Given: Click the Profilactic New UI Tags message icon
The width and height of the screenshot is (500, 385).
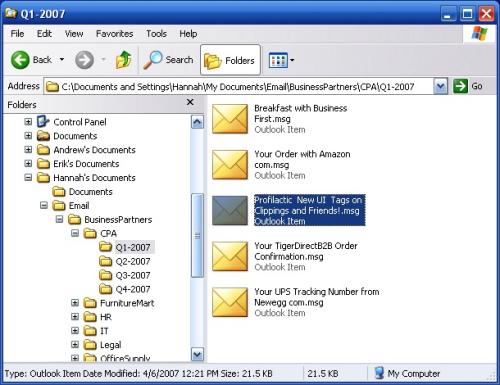Looking at the screenshot, I should [x=230, y=210].
